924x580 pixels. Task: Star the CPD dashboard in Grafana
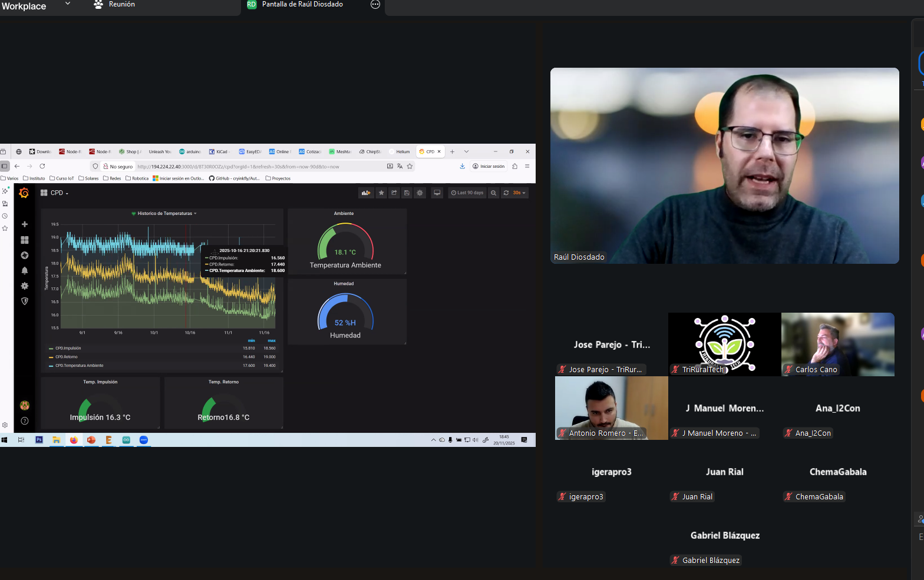[x=381, y=193]
